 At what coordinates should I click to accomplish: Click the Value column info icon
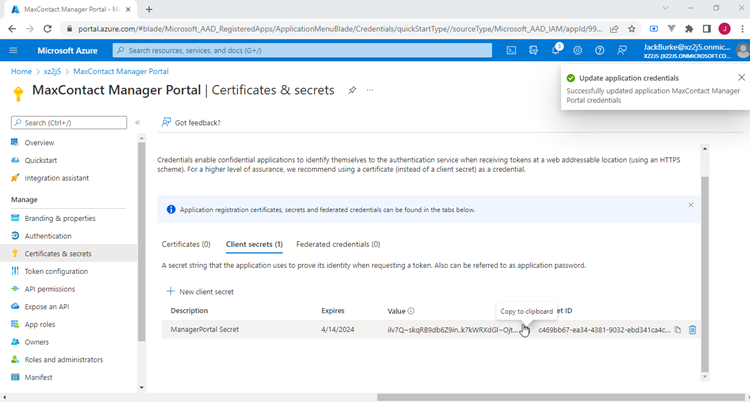tap(411, 311)
